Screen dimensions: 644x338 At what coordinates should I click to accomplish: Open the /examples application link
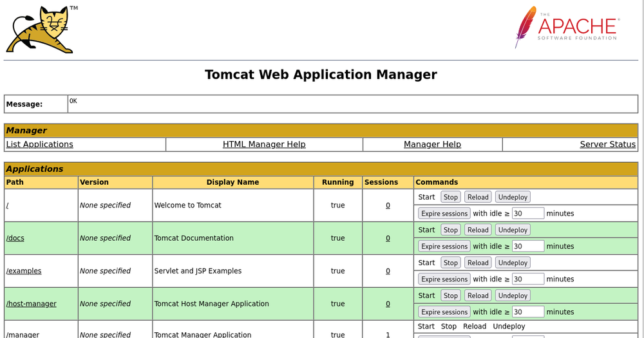click(x=24, y=271)
